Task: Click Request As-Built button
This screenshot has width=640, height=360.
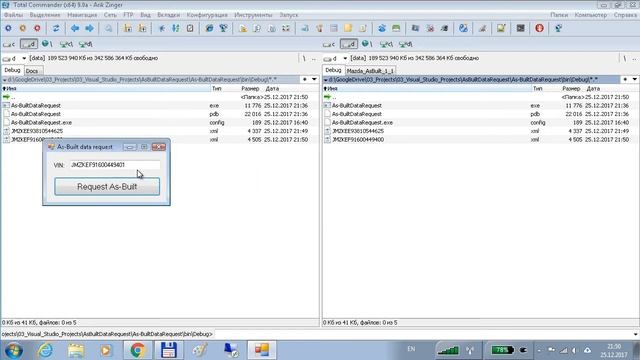Action: [x=107, y=187]
